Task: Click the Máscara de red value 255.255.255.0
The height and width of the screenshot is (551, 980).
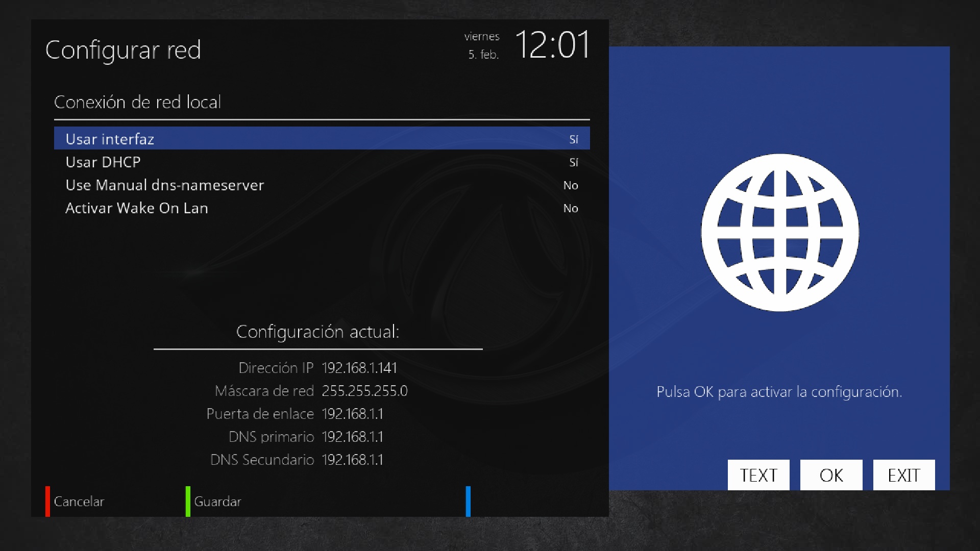Action: tap(364, 391)
